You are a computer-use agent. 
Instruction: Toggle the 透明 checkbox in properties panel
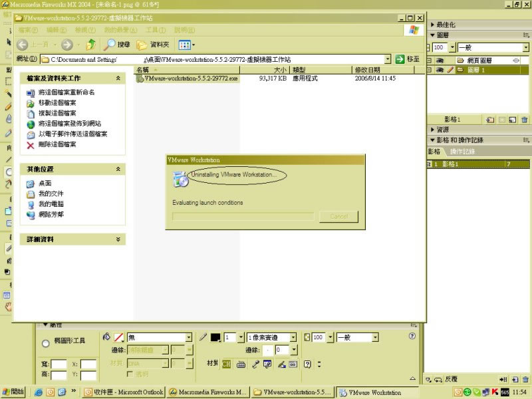click(130, 374)
